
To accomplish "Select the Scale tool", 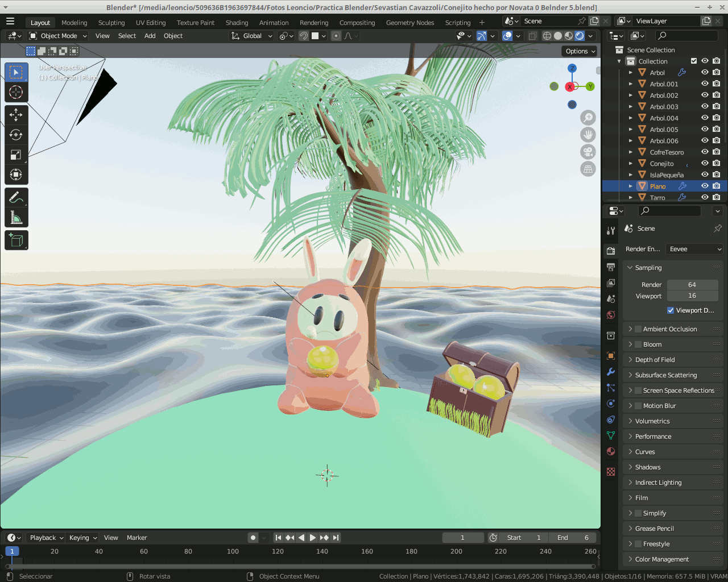I will (16, 155).
